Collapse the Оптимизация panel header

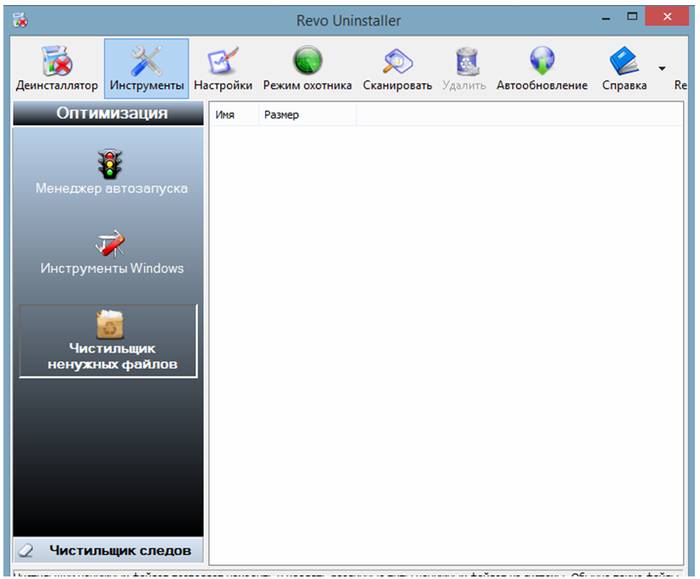point(111,114)
